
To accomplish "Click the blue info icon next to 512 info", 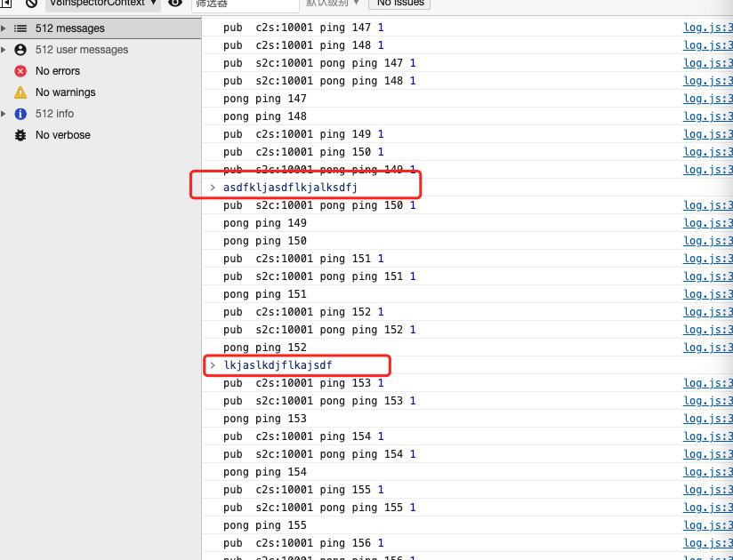I will pos(20,114).
